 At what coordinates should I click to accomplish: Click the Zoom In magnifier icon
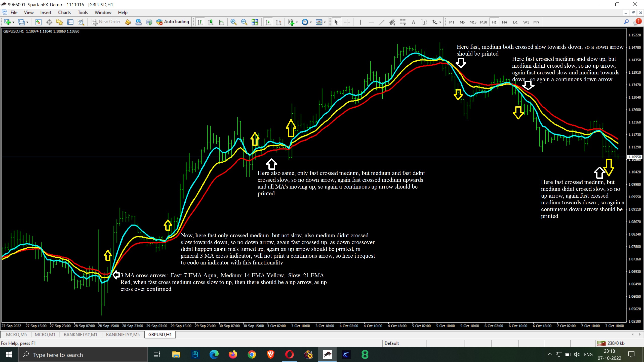tap(233, 22)
